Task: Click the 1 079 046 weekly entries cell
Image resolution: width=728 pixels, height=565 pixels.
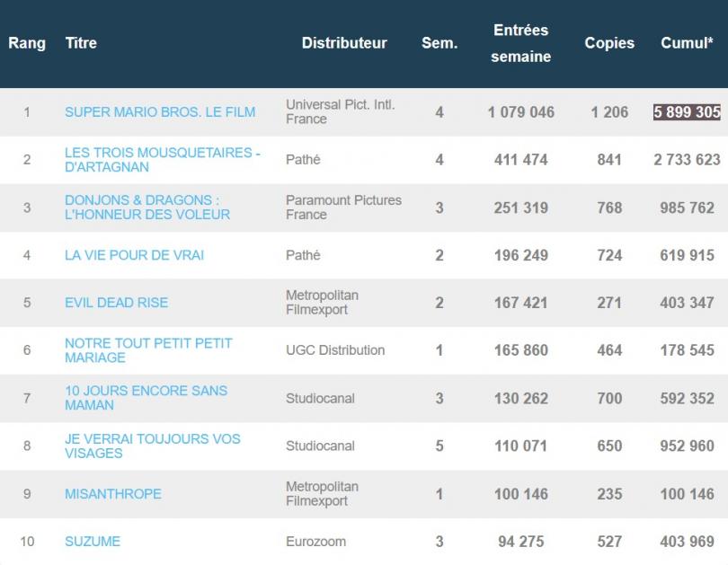Action: click(x=521, y=111)
